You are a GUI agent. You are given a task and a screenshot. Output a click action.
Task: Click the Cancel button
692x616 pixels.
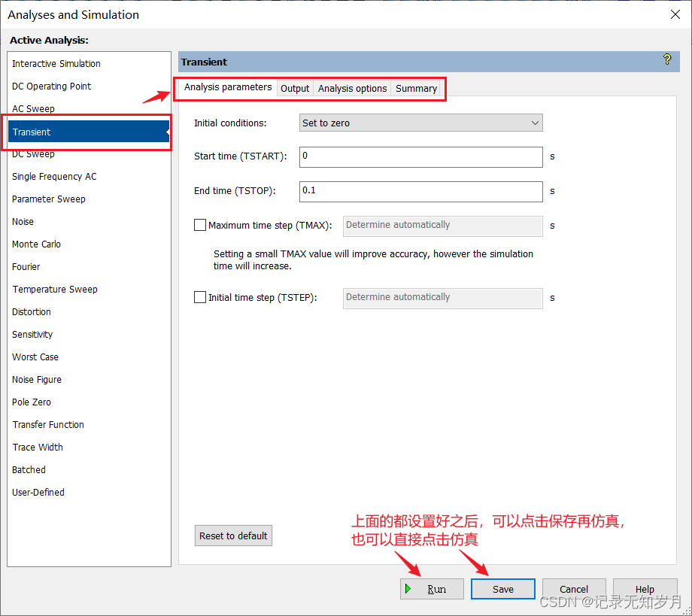(574, 589)
